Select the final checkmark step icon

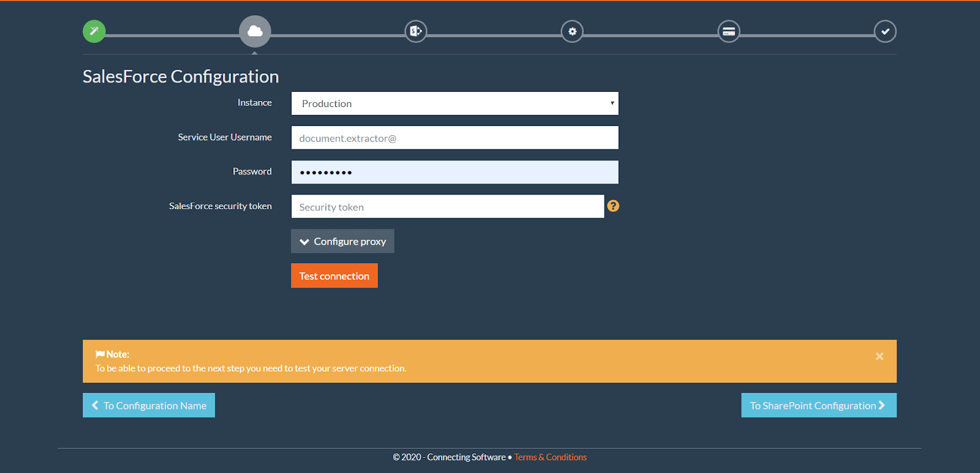[885, 31]
